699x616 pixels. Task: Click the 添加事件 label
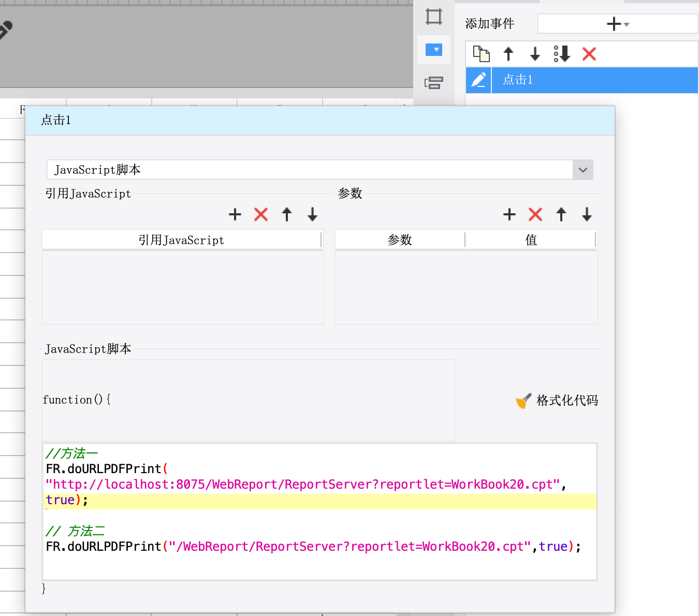coord(489,24)
